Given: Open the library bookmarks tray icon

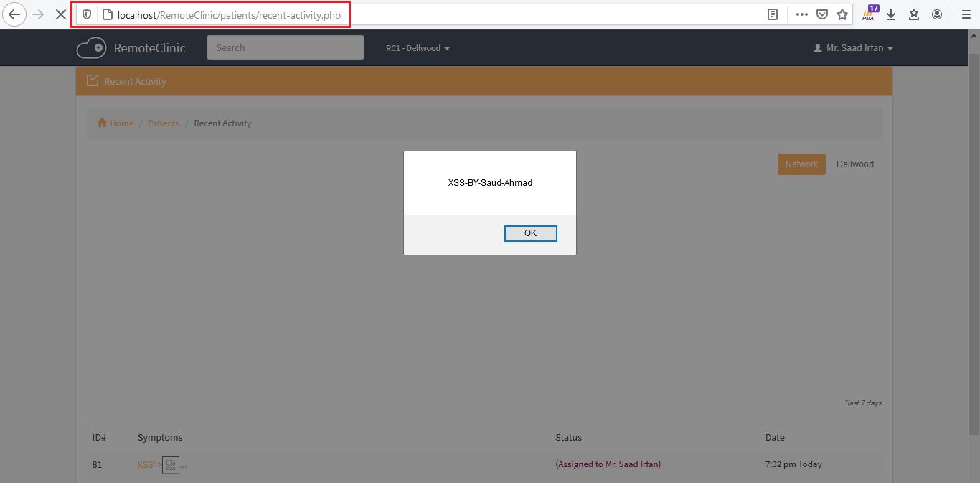Looking at the screenshot, I should pos(914,14).
